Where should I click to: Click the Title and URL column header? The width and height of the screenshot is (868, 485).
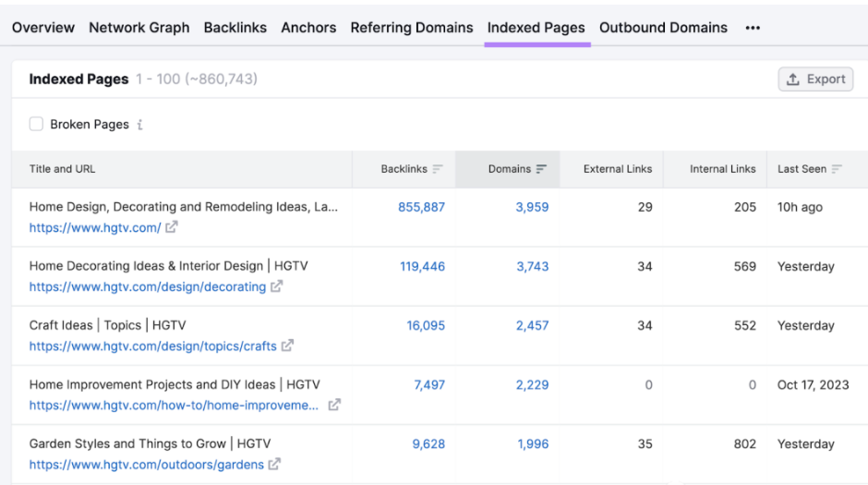pos(62,169)
